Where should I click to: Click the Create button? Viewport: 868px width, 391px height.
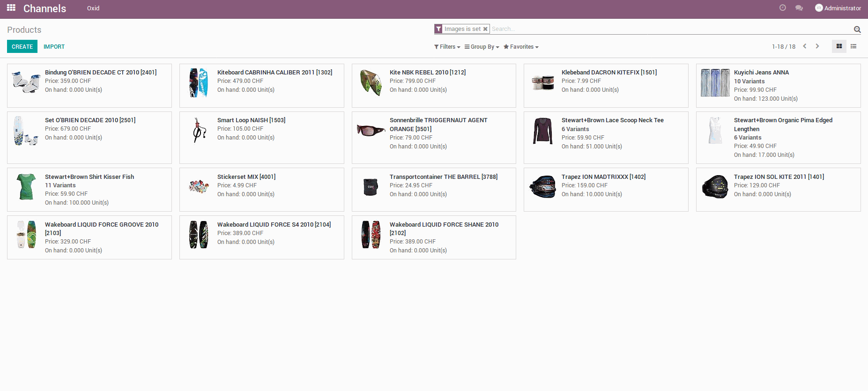(x=22, y=46)
